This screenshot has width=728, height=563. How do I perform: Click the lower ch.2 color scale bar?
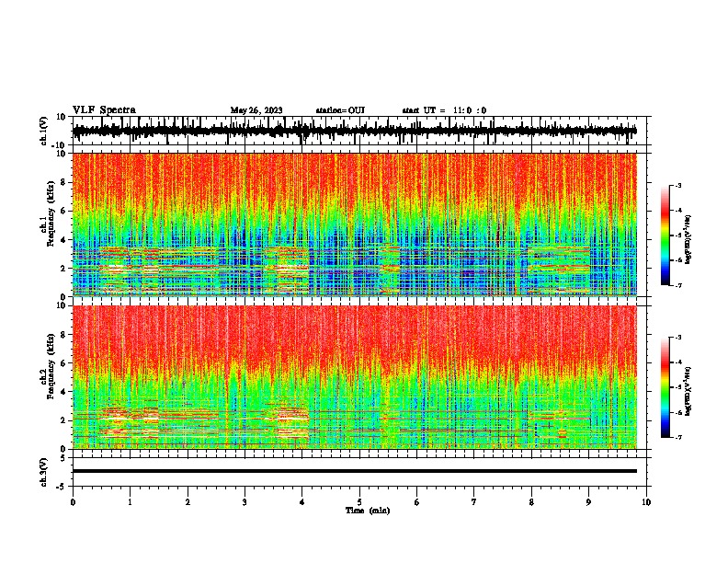[665, 387]
